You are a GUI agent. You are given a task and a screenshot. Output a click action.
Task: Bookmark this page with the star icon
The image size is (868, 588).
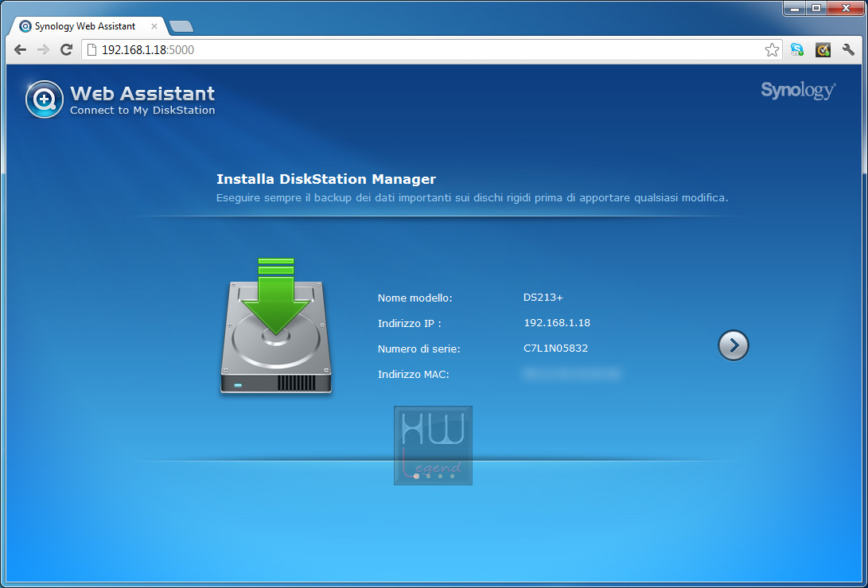(772, 50)
